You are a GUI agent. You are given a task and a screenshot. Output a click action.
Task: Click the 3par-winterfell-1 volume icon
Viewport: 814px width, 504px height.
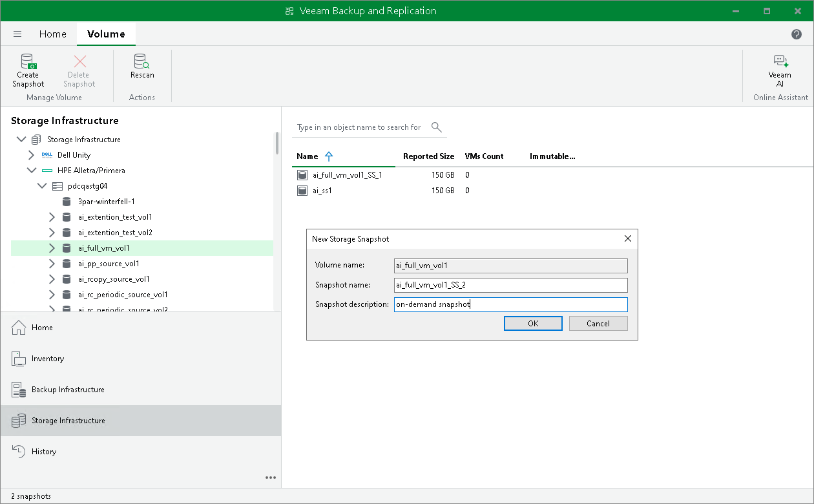(67, 202)
